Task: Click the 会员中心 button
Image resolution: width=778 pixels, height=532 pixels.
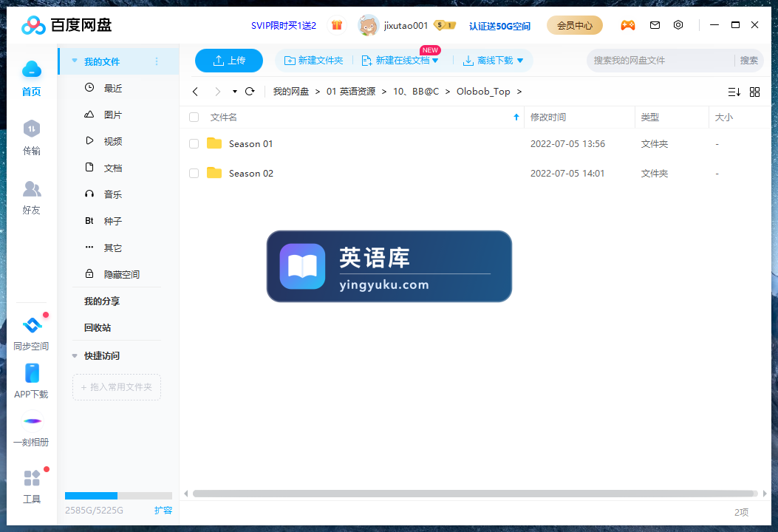Action: pyautogui.click(x=575, y=25)
